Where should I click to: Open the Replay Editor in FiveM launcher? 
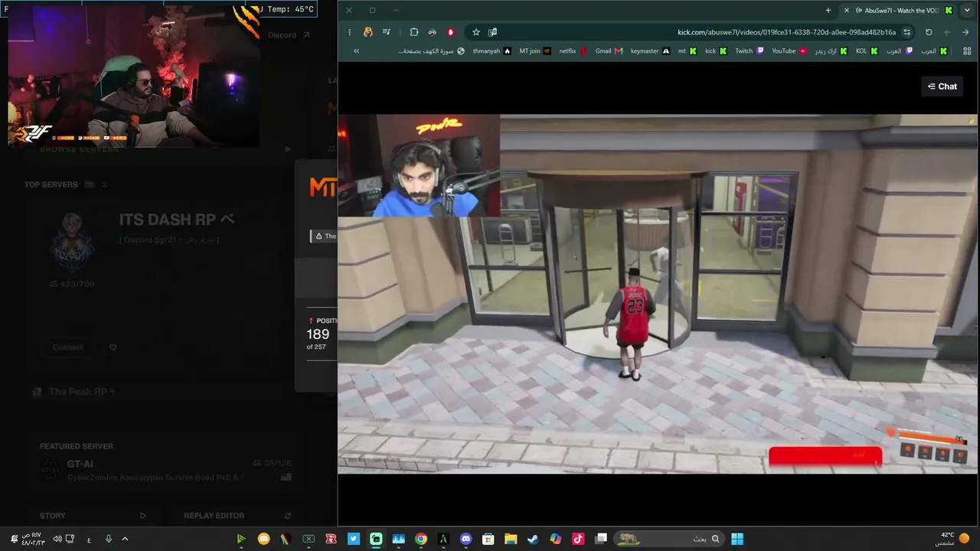(x=237, y=516)
